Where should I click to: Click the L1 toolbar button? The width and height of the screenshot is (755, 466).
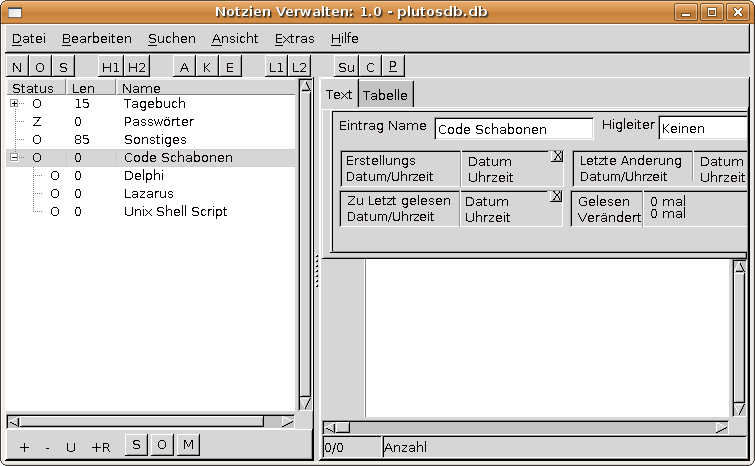pos(276,67)
